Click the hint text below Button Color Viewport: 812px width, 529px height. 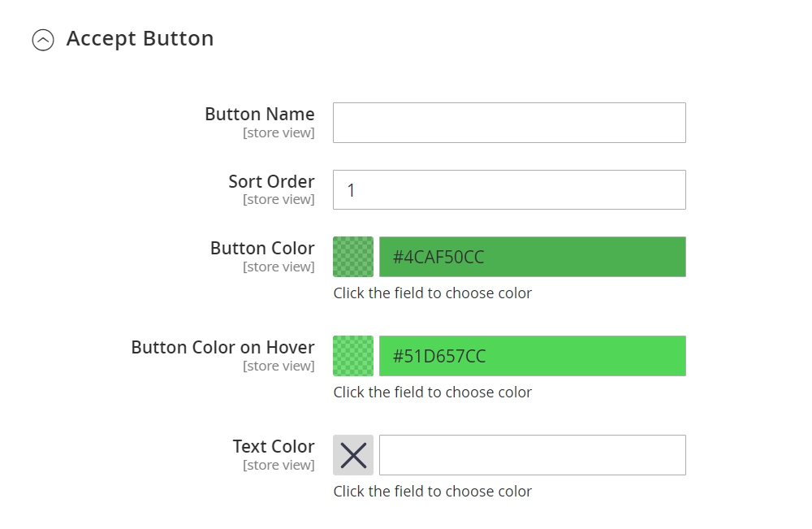click(432, 293)
